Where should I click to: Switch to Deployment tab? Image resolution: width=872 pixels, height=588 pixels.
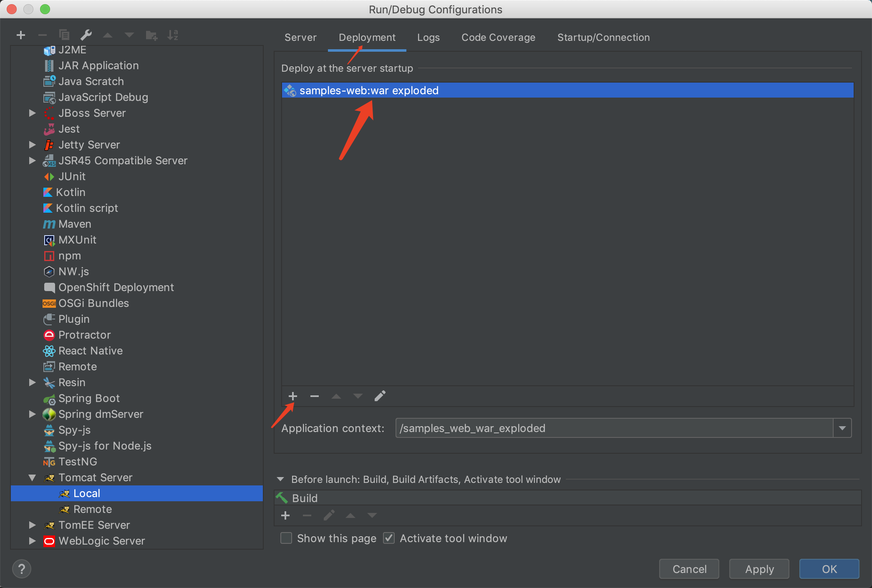[367, 38]
